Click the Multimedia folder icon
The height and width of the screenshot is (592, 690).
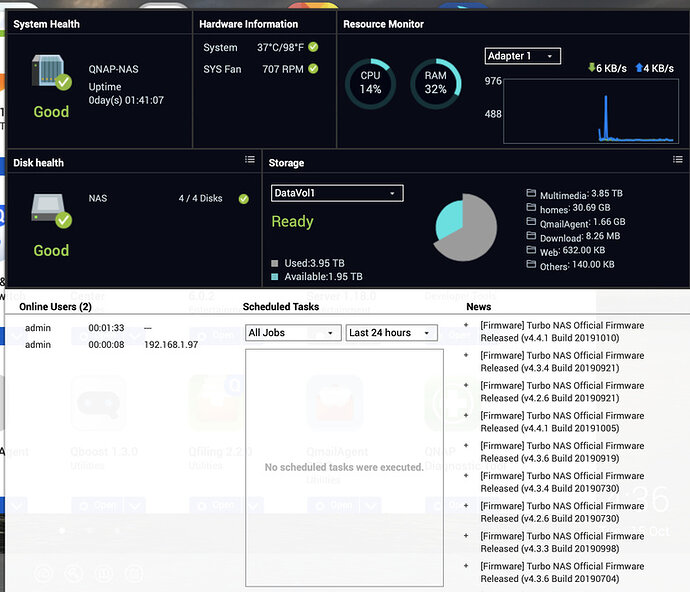click(531, 193)
